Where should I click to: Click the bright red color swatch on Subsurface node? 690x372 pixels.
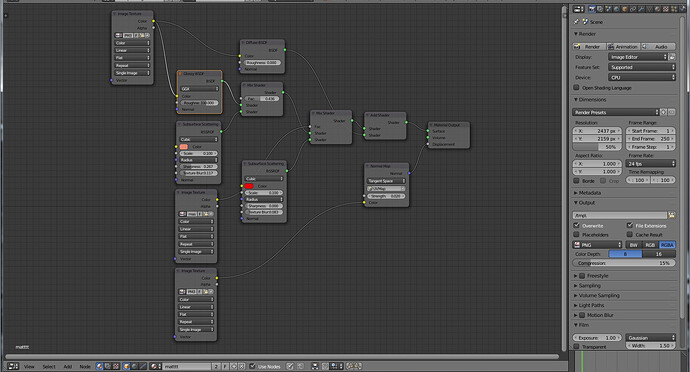point(249,186)
